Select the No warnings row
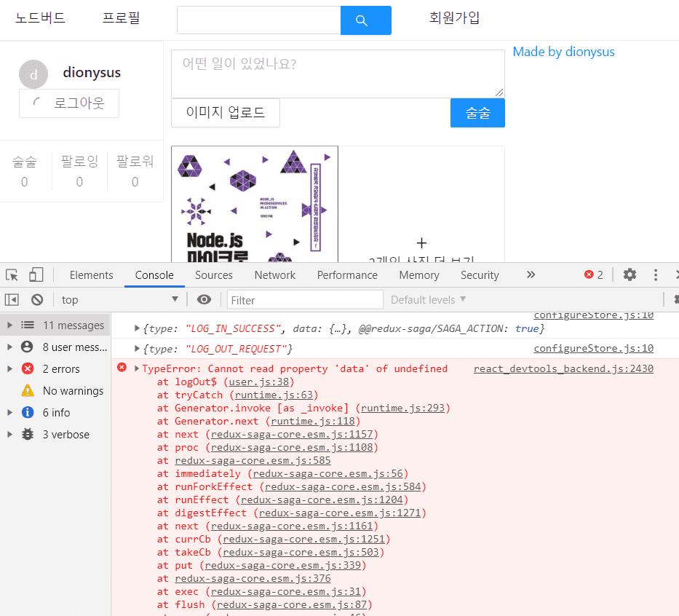 click(55, 391)
